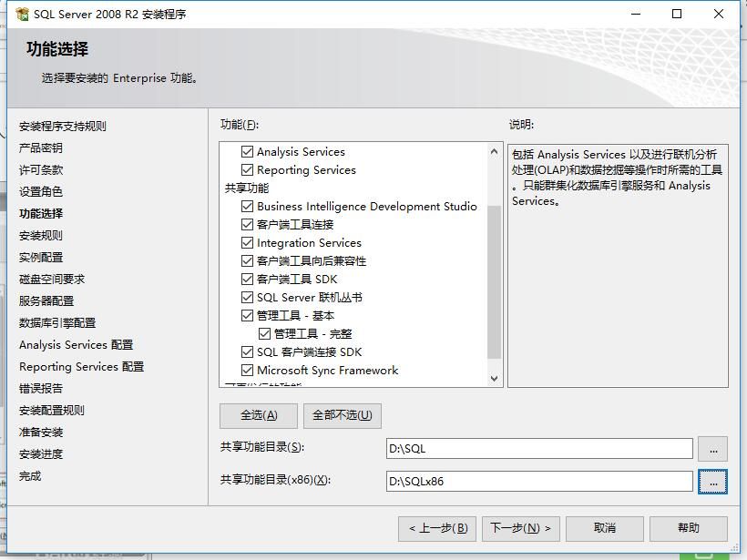
Task: Browse for 共享功能目录(S) folder
Action: (712, 449)
